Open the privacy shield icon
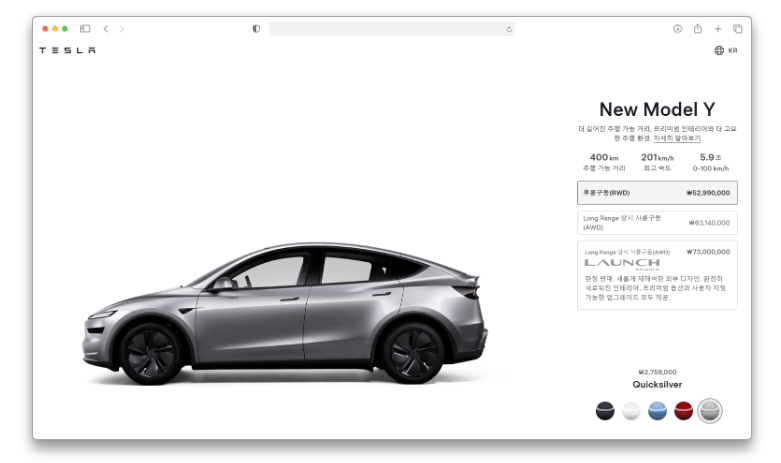Screen dimensions: 781x463 [256, 29]
